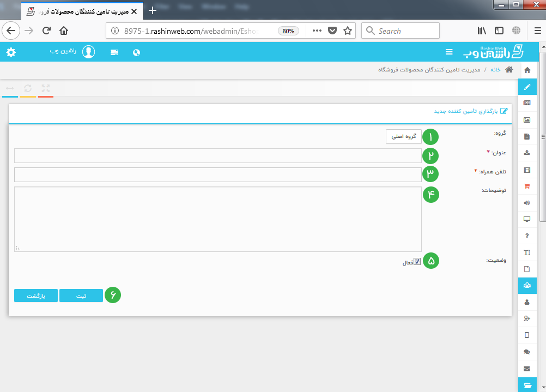The image size is (546, 392).
Task: Open page actions three dots menu
Action: pos(317,31)
